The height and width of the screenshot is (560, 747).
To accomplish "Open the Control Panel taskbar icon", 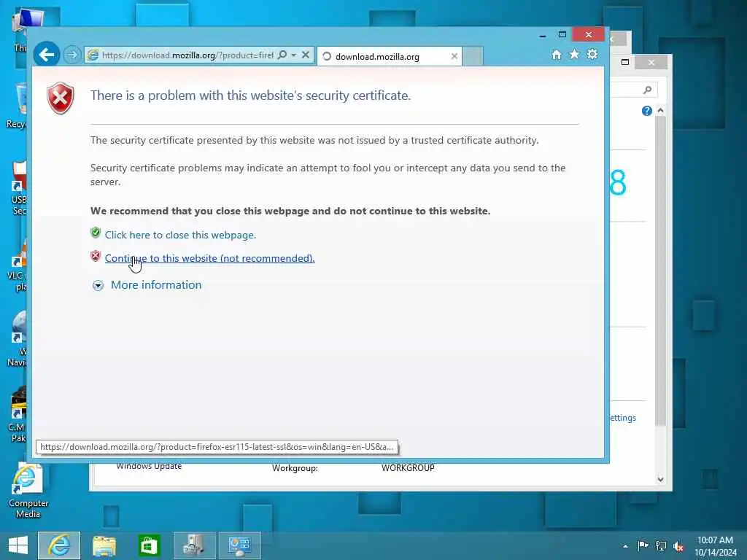I will (239, 545).
